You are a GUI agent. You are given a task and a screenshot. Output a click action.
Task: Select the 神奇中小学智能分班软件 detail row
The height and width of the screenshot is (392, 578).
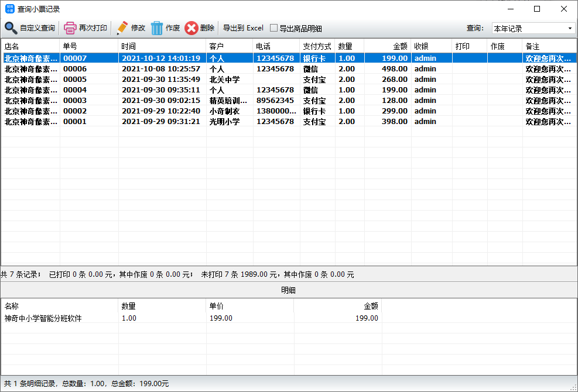[43, 318]
